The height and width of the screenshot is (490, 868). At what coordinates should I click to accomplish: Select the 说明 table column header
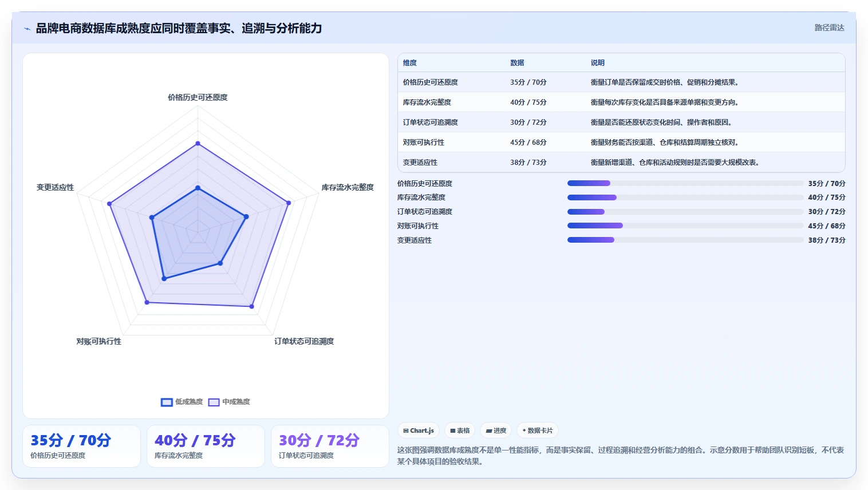tap(598, 63)
